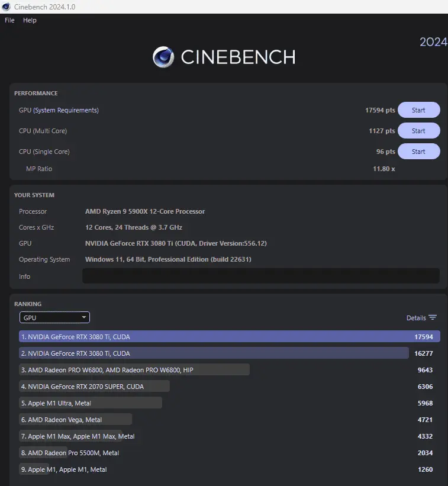This screenshot has height=486, width=448.
Task: Open the Help menu
Action: point(30,20)
